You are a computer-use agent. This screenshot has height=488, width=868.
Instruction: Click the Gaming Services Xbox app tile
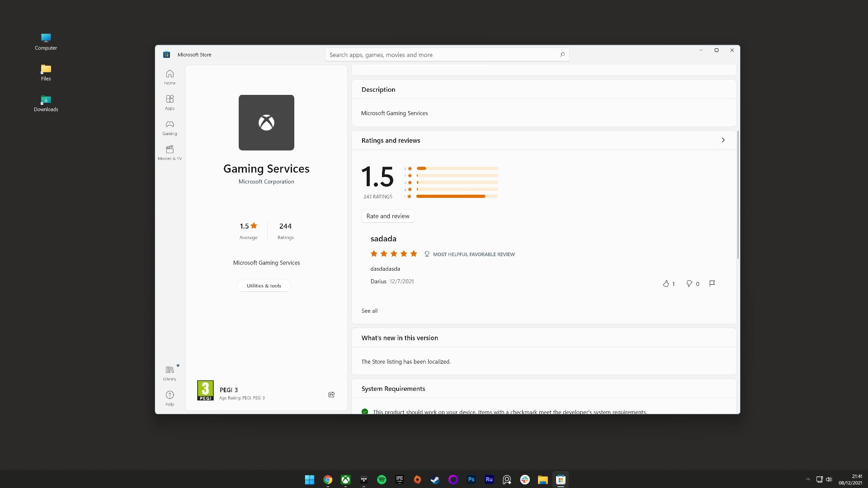click(x=266, y=122)
